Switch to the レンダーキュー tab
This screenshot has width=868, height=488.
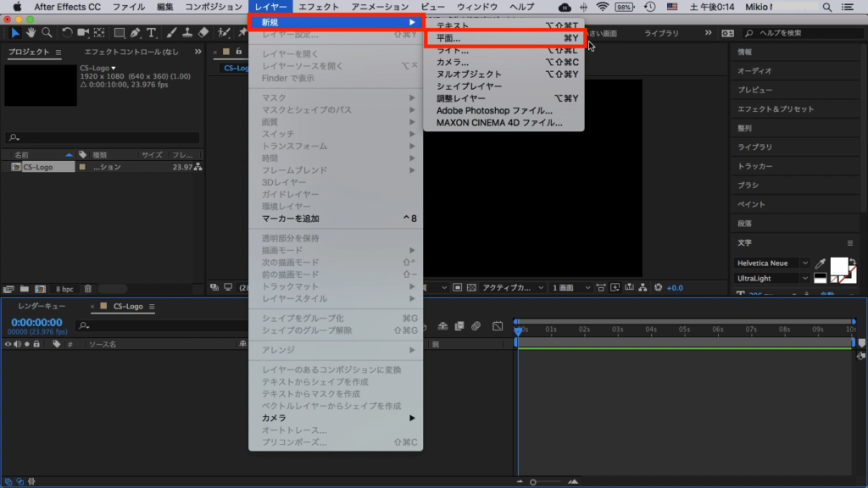click(x=42, y=307)
